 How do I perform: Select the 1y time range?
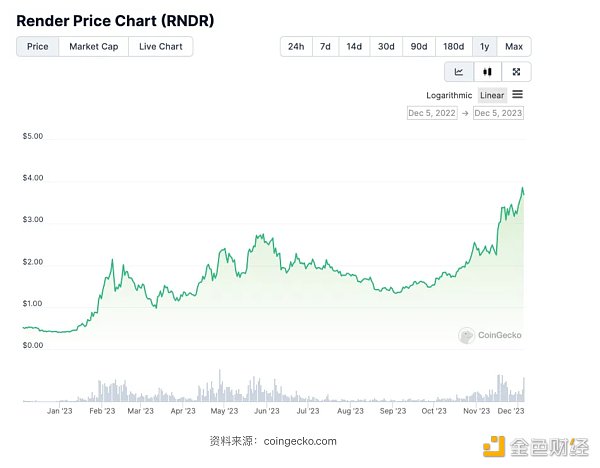coord(485,47)
